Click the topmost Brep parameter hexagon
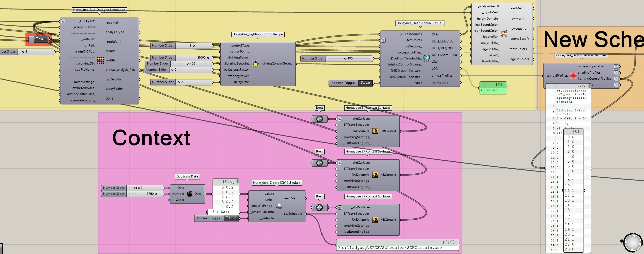 coord(319,119)
